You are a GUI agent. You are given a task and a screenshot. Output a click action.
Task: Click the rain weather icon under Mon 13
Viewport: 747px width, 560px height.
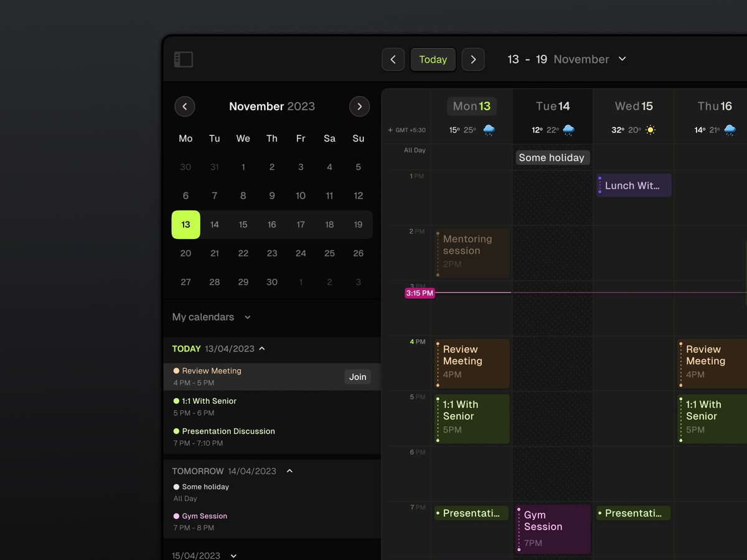[x=489, y=130]
